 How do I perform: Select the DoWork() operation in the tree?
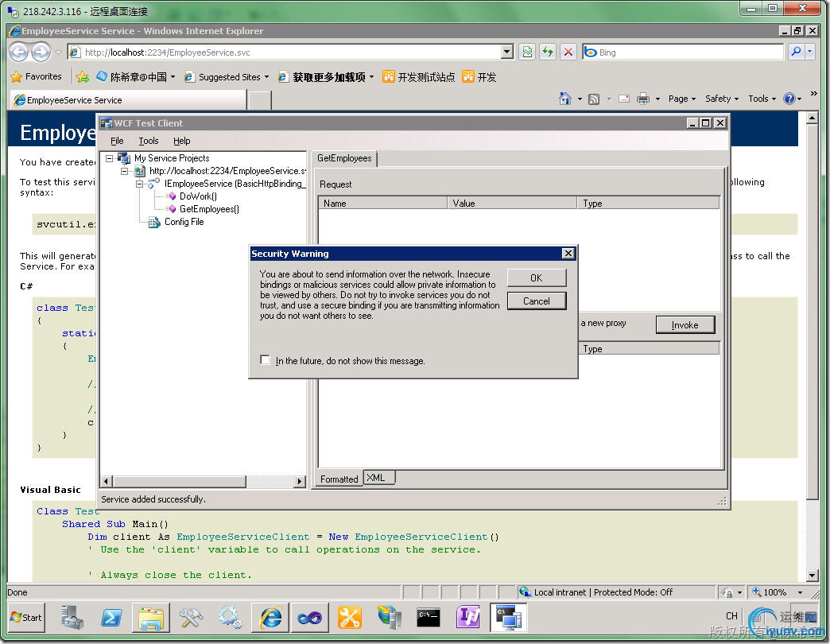click(198, 196)
